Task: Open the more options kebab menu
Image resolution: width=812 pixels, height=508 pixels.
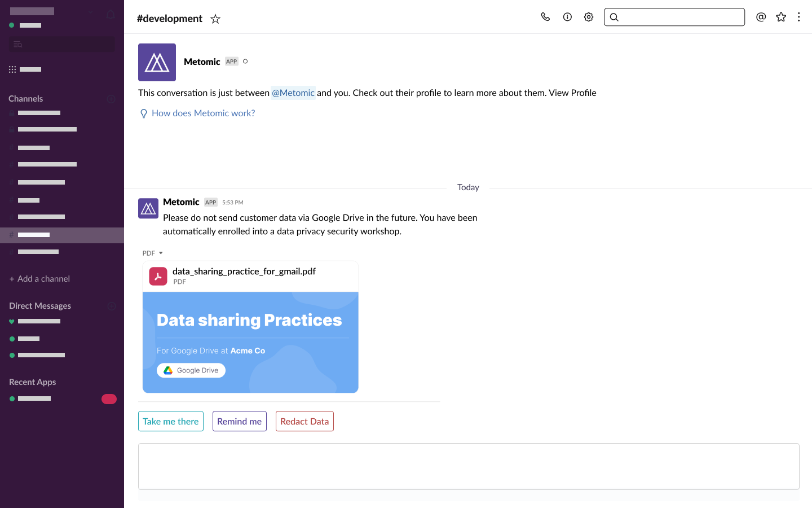Action: [799, 17]
